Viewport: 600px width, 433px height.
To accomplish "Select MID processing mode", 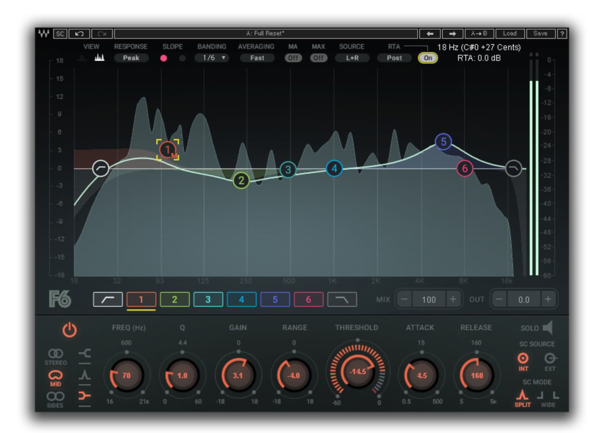I will 56,378.
